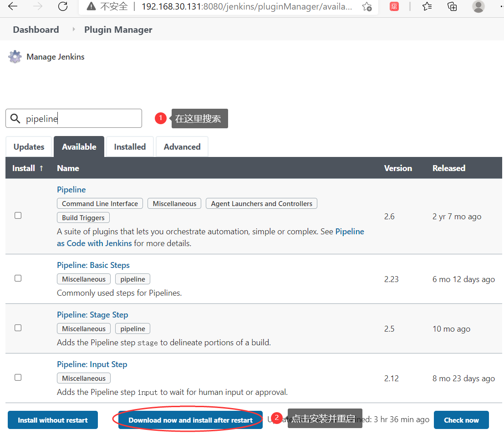Click the Plugin Manager breadcrumb

(x=118, y=30)
